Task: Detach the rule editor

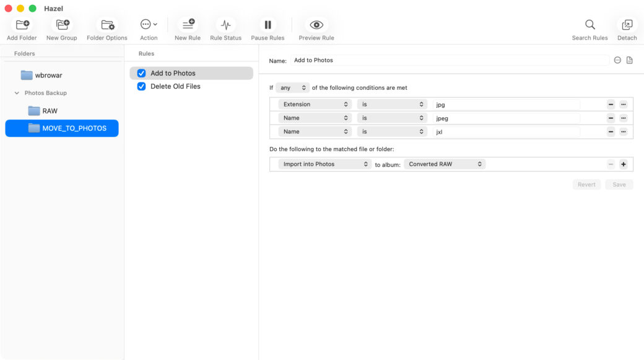Action: [627, 25]
